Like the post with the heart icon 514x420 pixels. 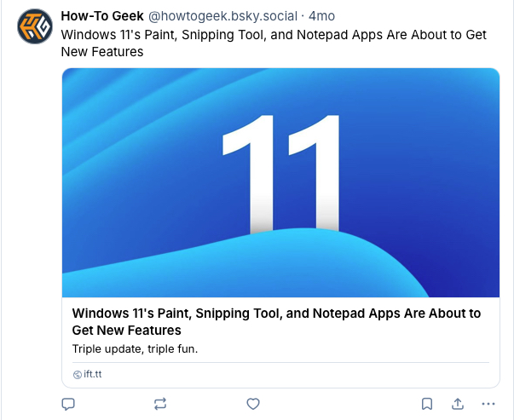click(x=252, y=403)
